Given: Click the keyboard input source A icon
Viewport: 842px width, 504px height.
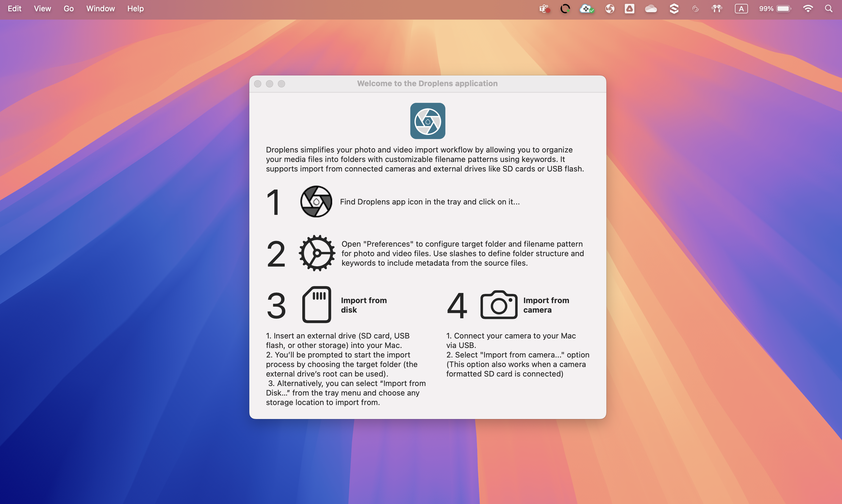Looking at the screenshot, I should [x=741, y=9].
